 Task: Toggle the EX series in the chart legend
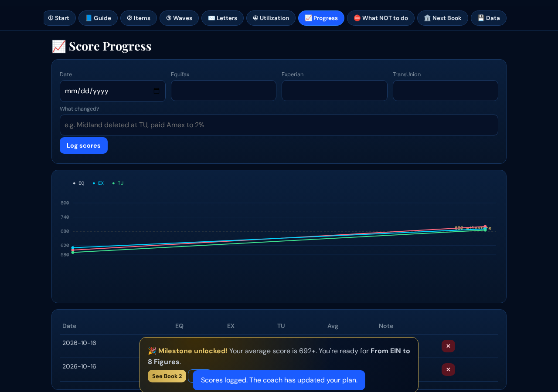coord(99,183)
